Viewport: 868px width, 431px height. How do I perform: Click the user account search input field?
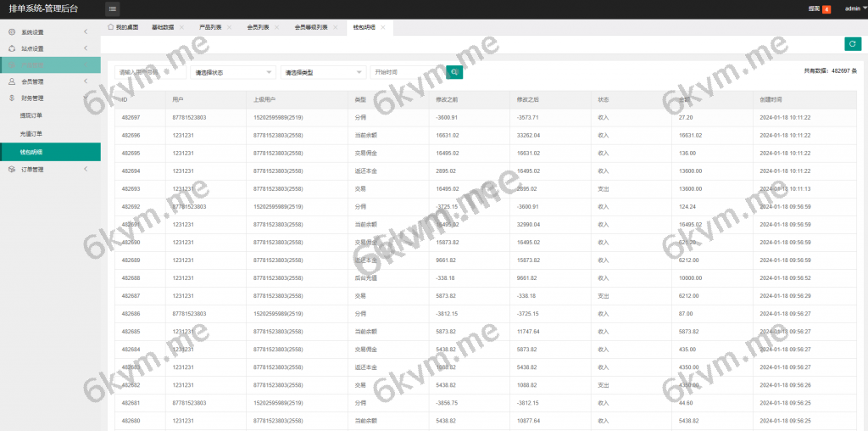pos(150,73)
